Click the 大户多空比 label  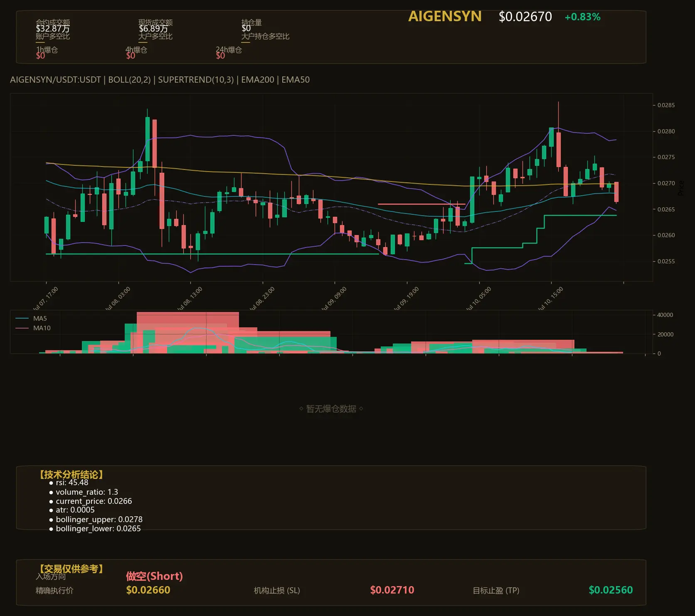(155, 36)
